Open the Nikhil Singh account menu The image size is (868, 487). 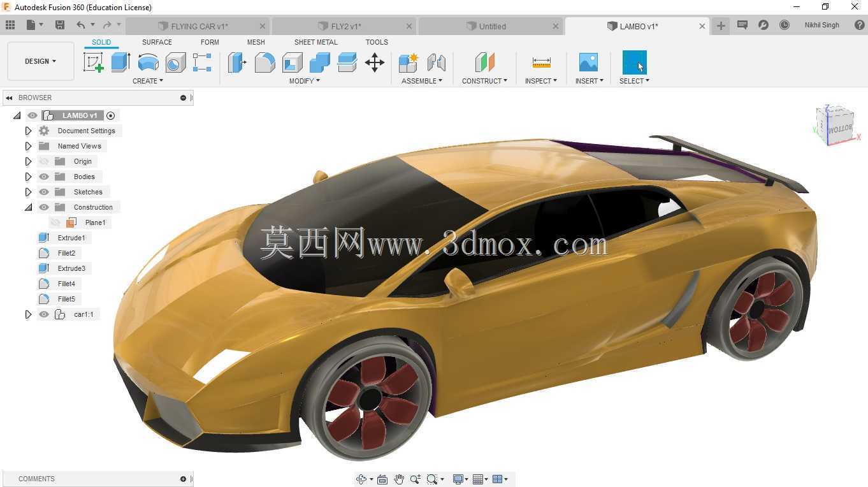822,25
